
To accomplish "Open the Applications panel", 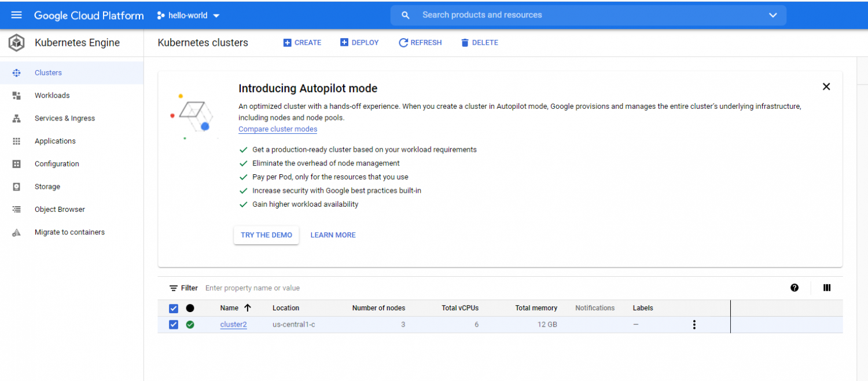I will (55, 141).
